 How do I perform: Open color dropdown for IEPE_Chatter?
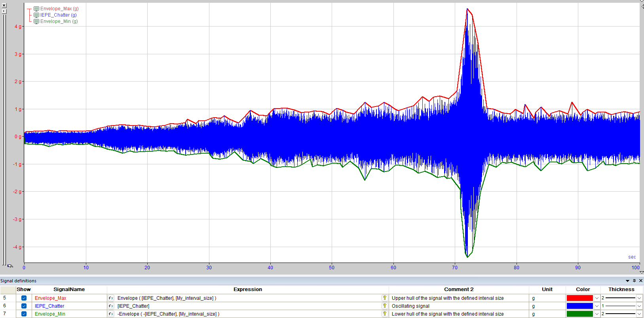pyautogui.click(x=597, y=306)
